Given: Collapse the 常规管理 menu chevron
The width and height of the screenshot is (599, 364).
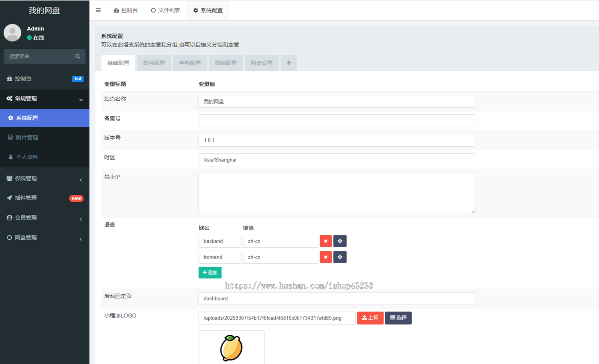Looking at the screenshot, I should (x=81, y=100).
